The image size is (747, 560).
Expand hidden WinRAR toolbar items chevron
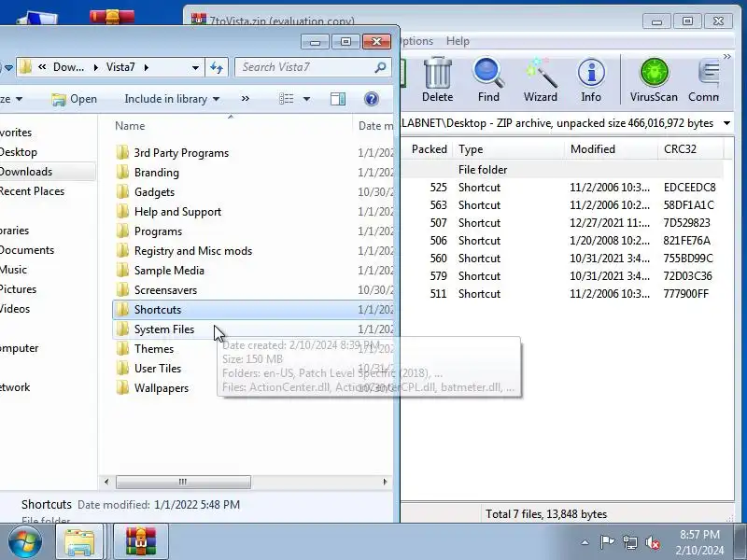726,57
